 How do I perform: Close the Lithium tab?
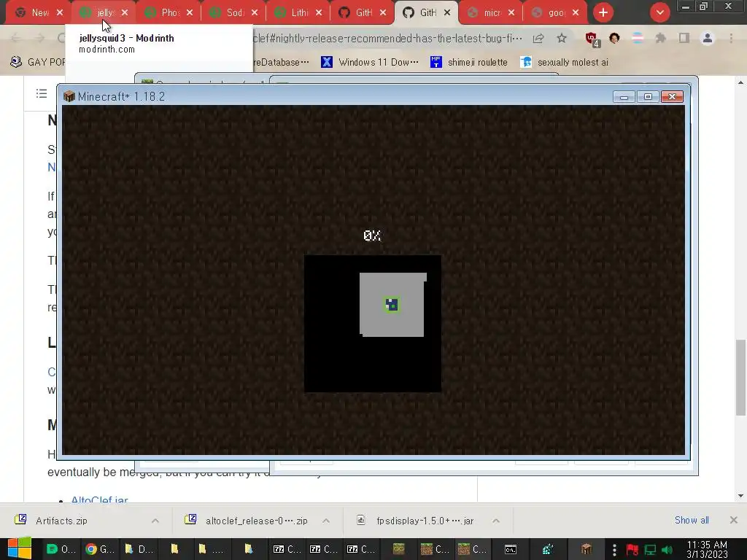(319, 12)
